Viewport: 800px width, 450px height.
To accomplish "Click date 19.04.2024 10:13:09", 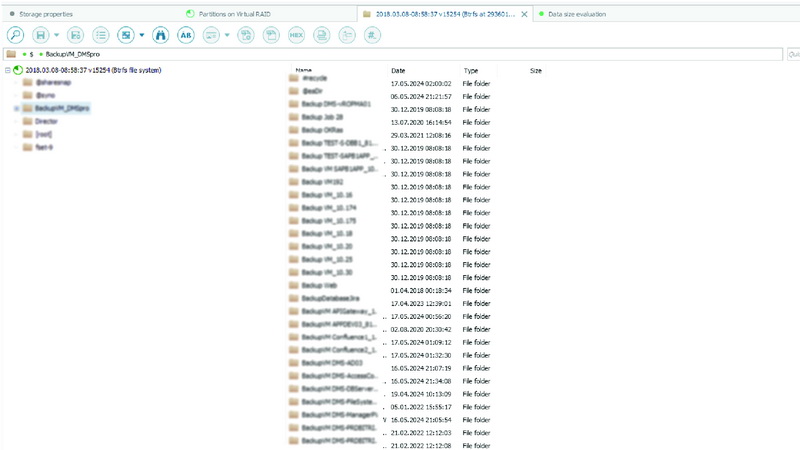I will coord(421,394).
